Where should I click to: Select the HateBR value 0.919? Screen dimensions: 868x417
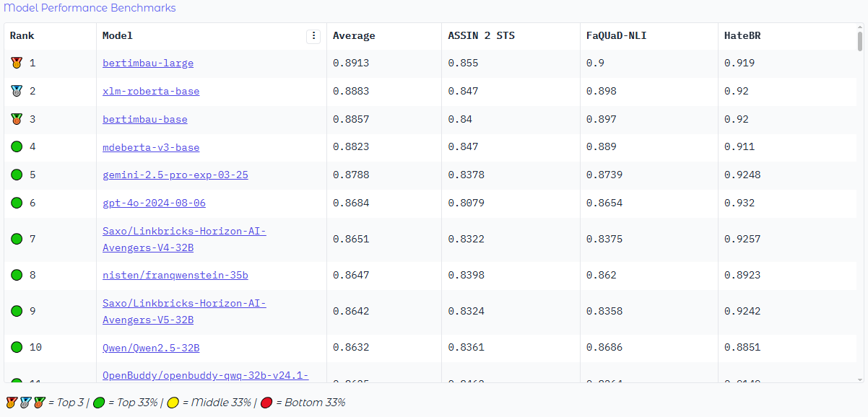pyautogui.click(x=739, y=63)
